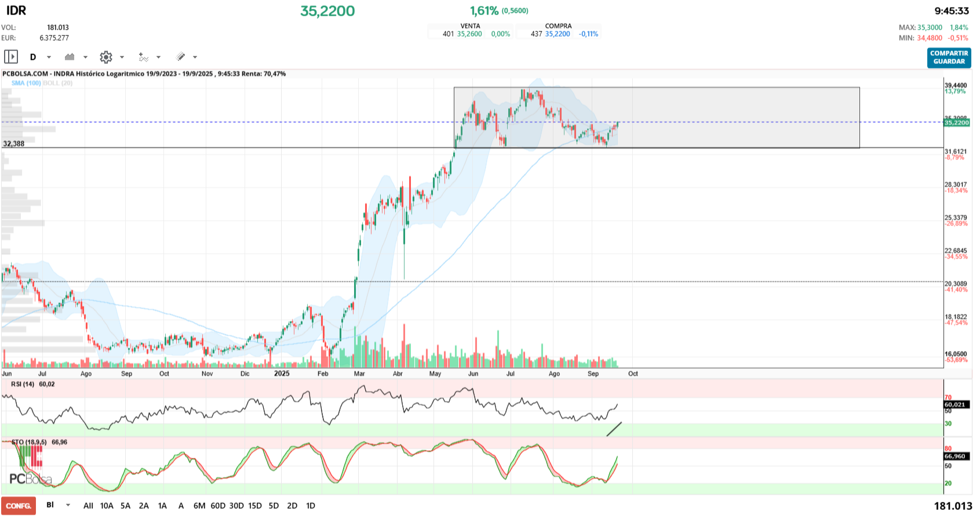Pick the A (year-to-date) range
Screen dimensions: 980x518
tap(181, 506)
